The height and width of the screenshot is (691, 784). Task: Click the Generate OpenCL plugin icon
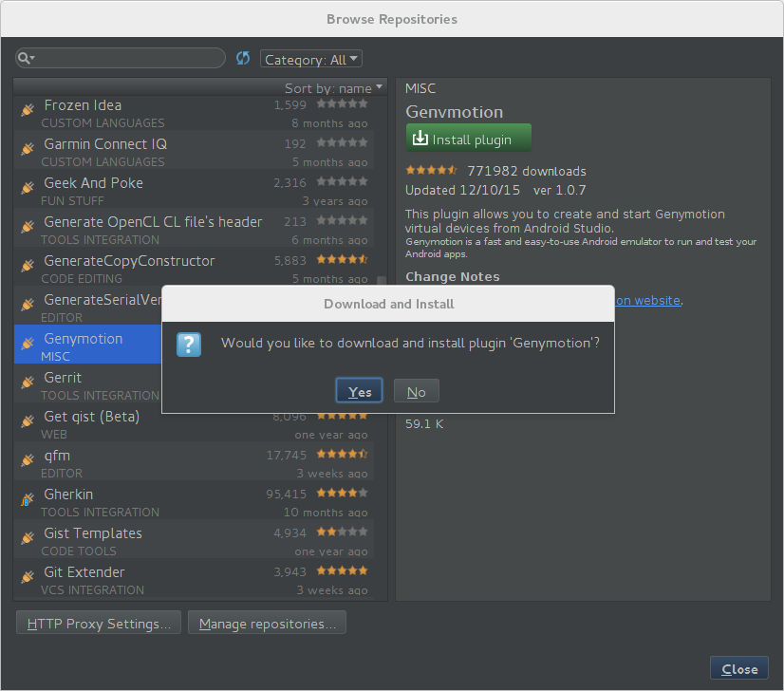tap(28, 227)
